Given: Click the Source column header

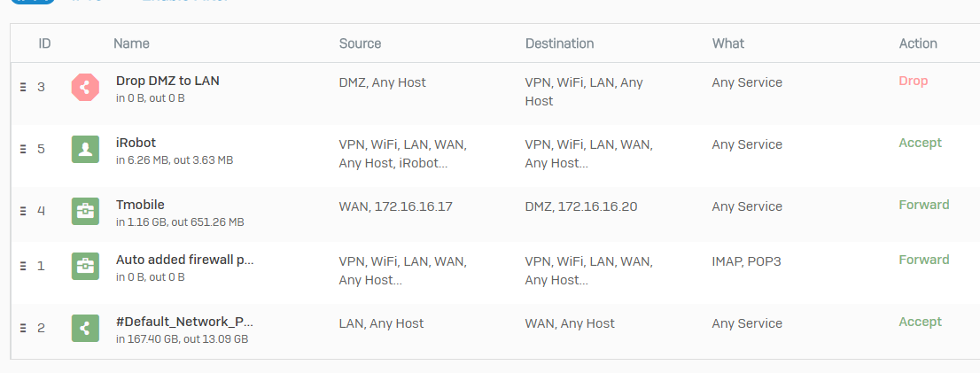Looking at the screenshot, I should 360,43.
